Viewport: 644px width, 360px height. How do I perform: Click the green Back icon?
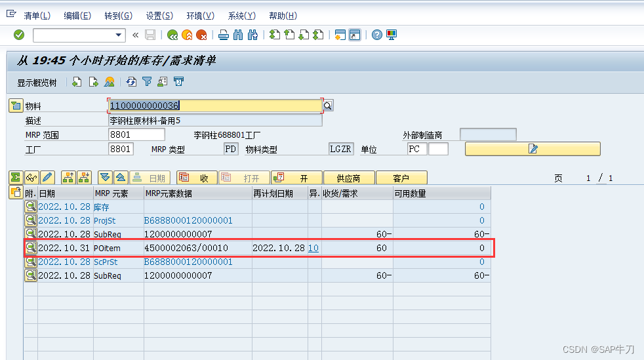pyautogui.click(x=172, y=35)
